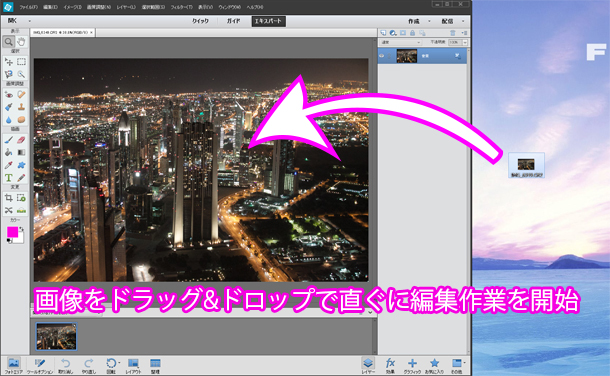Image resolution: width=610 pixels, height=376 pixels.
Task: Open Rotate button dropdown arrow
Action: (x=119, y=363)
